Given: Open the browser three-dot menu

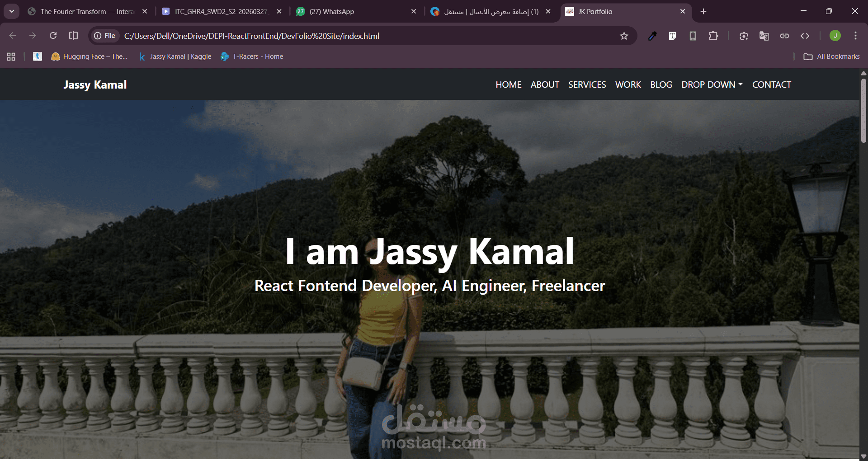Looking at the screenshot, I should [855, 36].
